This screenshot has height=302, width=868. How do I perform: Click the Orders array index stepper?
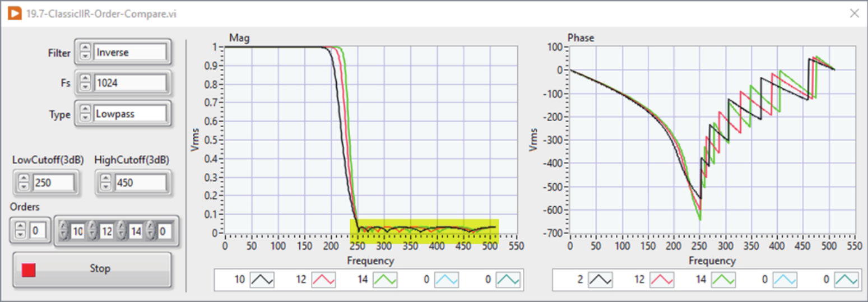pyautogui.click(x=21, y=230)
